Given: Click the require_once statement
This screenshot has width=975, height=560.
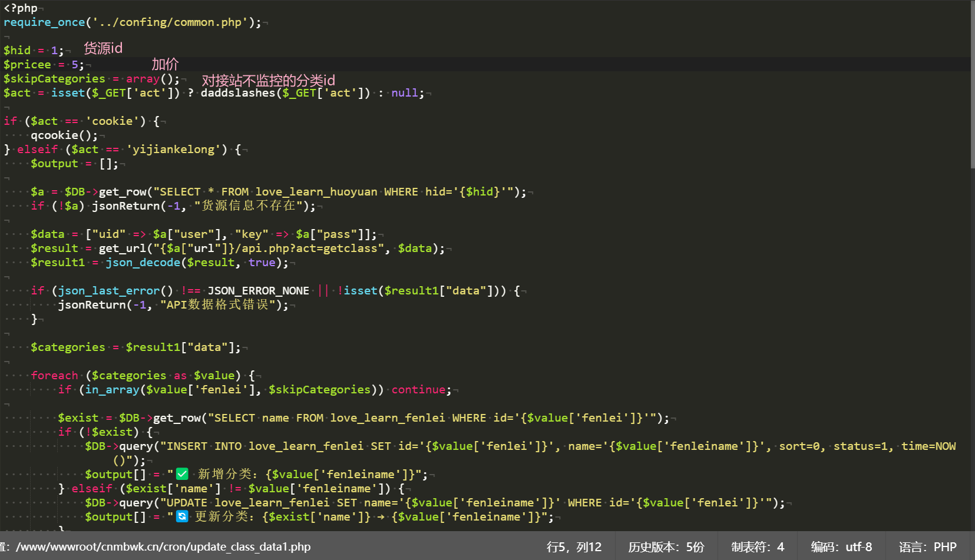Looking at the screenshot, I should click(44, 22).
